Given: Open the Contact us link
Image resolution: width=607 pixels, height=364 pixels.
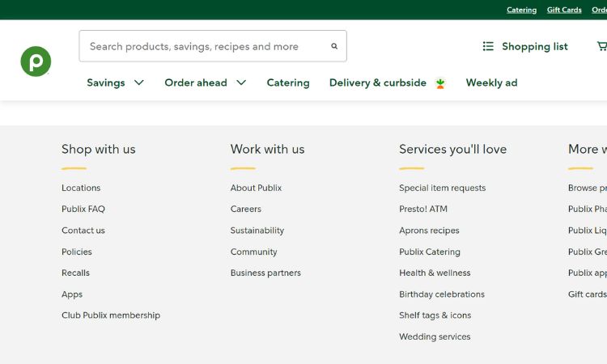Looking at the screenshot, I should [x=83, y=231].
